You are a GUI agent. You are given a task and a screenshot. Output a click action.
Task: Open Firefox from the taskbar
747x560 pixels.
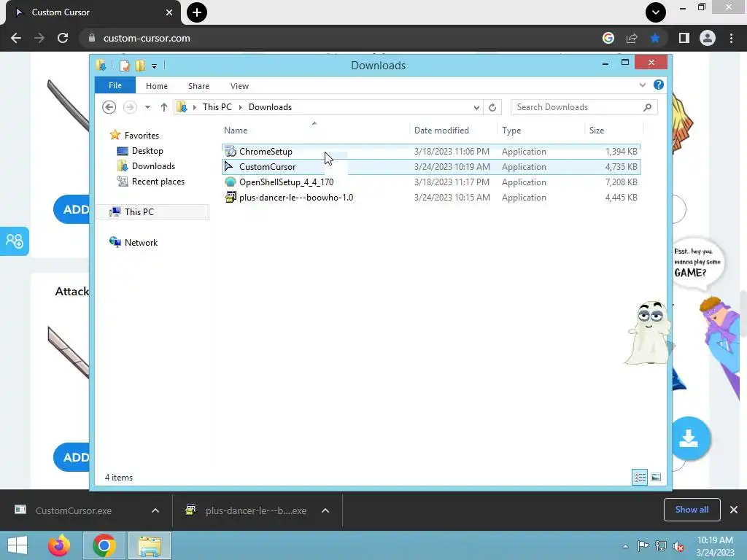pos(59,545)
